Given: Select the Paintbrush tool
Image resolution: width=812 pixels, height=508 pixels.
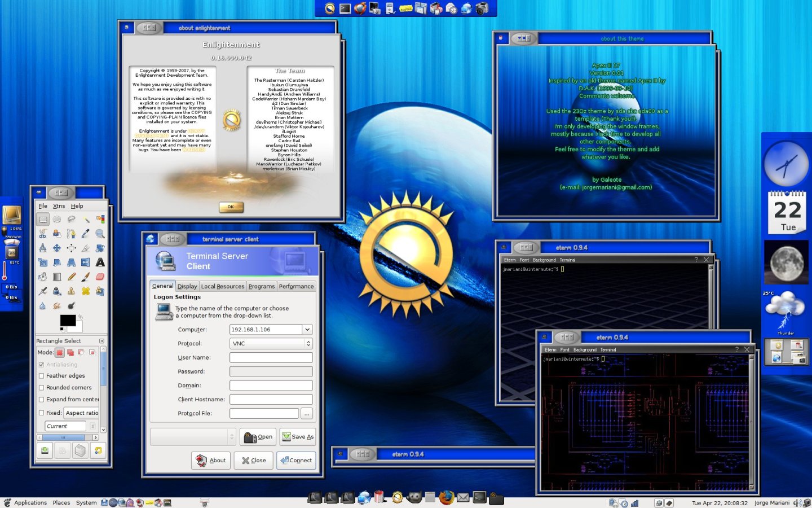Looking at the screenshot, I should [x=86, y=277].
